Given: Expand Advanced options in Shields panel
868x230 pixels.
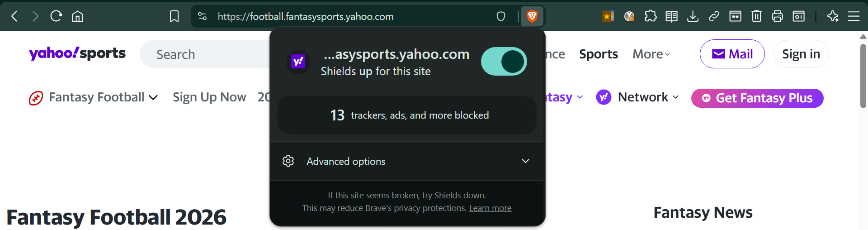Looking at the screenshot, I should [x=407, y=161].
